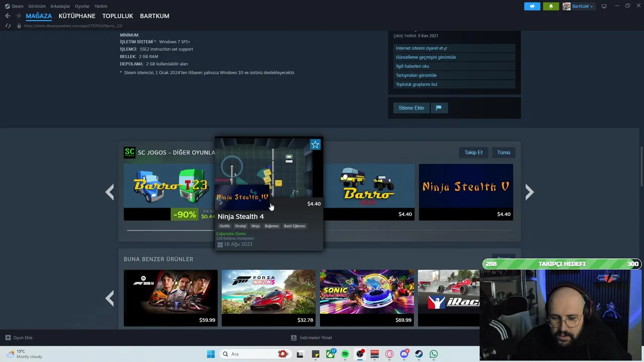Open WhatsApp from the taskbar
The width and height of the screenshot is (644, 362).
tap(434, 354)
